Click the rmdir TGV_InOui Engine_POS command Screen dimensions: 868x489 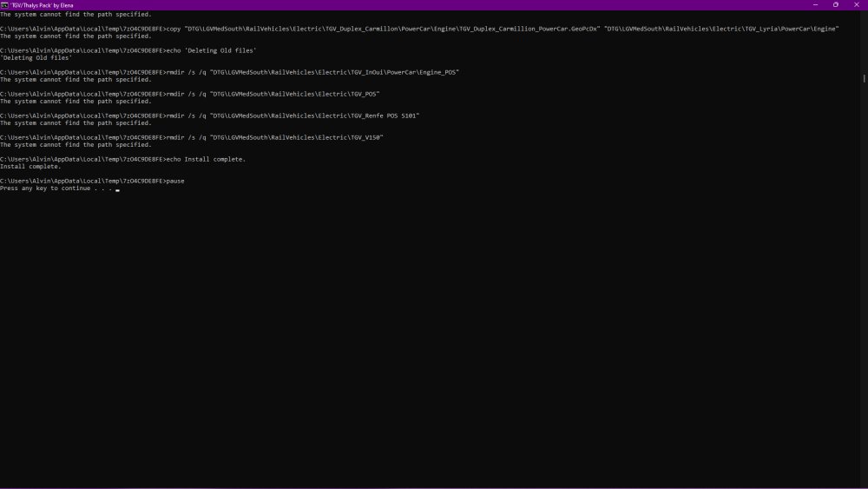coord(312,72)
